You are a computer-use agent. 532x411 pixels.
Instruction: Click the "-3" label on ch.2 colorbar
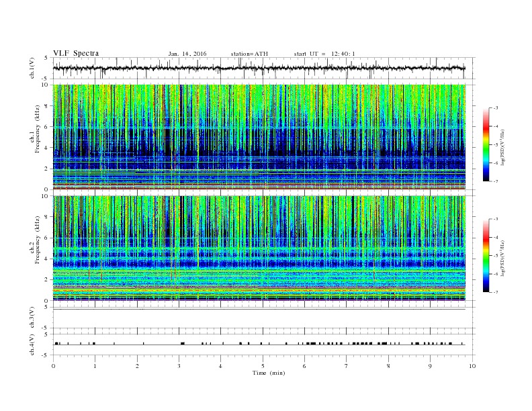pos(495,219)
